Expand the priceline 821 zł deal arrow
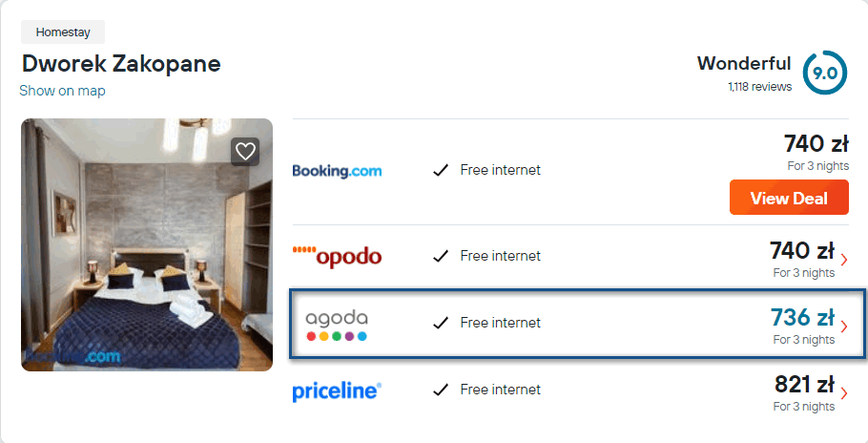 (x=844, y=392)
